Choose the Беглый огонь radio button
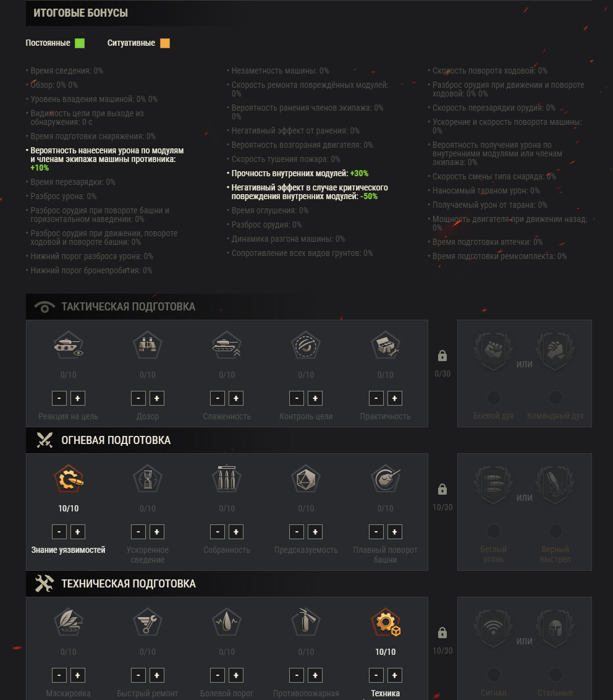The width and height of the screenshot is (613, 700). 494,531
